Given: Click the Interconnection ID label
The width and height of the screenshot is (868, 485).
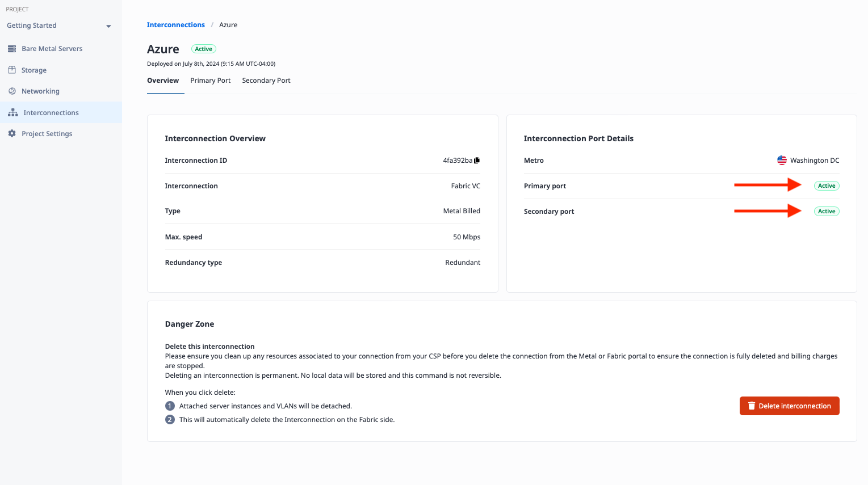Looking at the screenshot, I should [196, 161].
